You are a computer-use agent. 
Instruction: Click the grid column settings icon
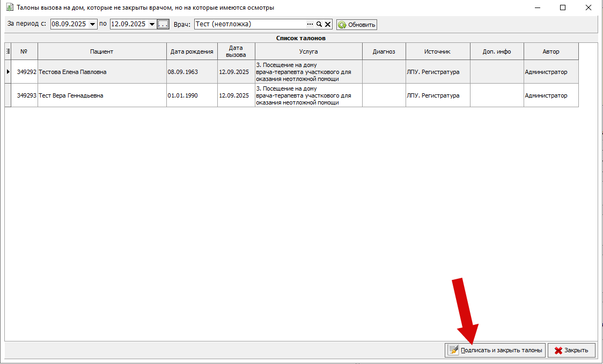(x=8, y=51)
